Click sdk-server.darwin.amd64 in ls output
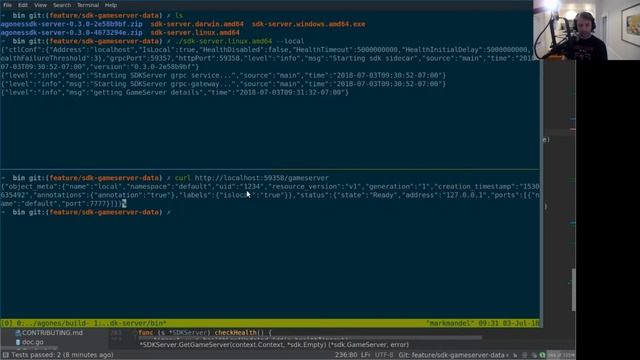Screen dimensions: 640x360 pos(197,24)
